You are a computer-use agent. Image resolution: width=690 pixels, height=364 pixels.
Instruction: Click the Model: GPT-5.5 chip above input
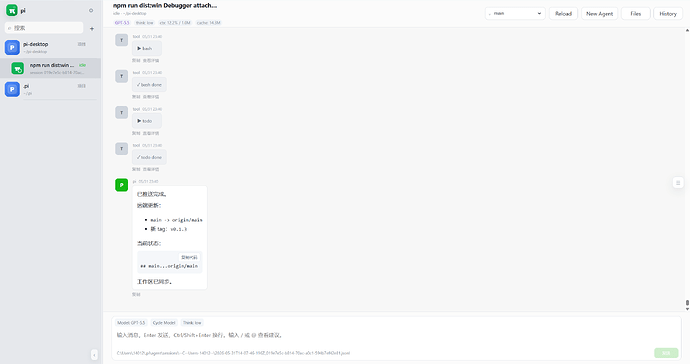(131, 323)
